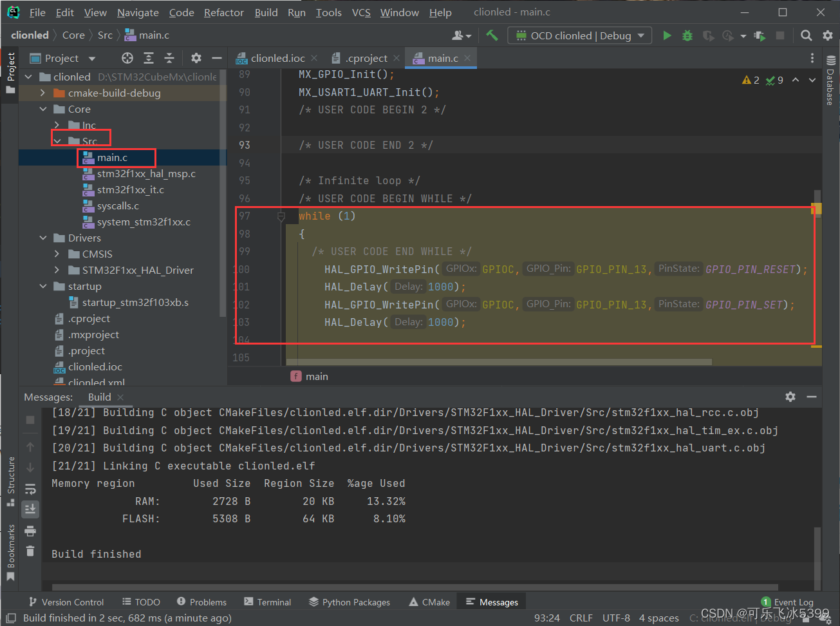
Task: Click the CRLF line separator in status bar
Action: 581,618
